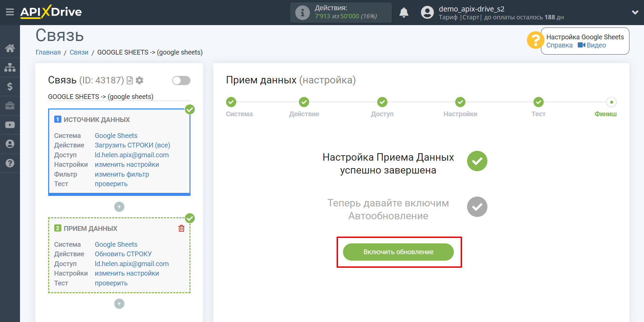The image size is (644, 322).
Task: Click the green check beside success message
Action: pos(477,161)
